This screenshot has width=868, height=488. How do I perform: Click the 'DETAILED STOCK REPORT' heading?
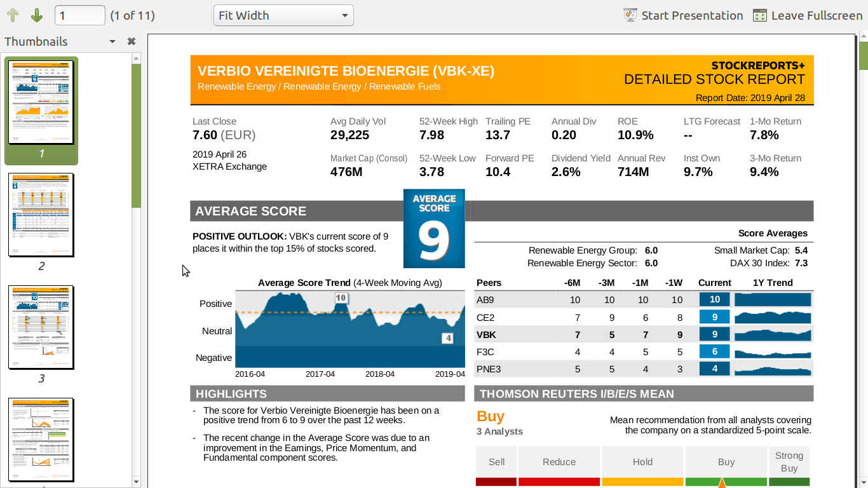pyautogui.click(x=714, y=79)
